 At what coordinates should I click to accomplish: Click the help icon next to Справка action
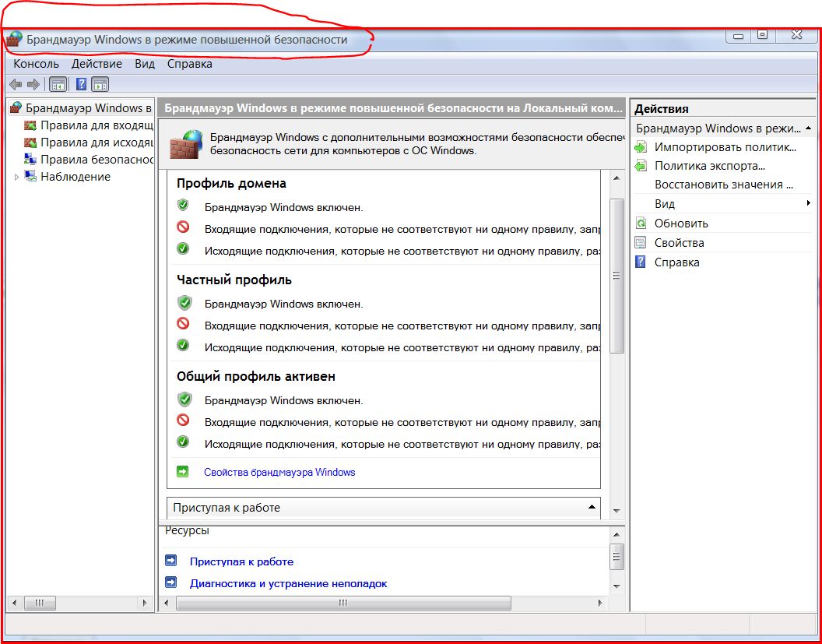(x=641, y=262)
